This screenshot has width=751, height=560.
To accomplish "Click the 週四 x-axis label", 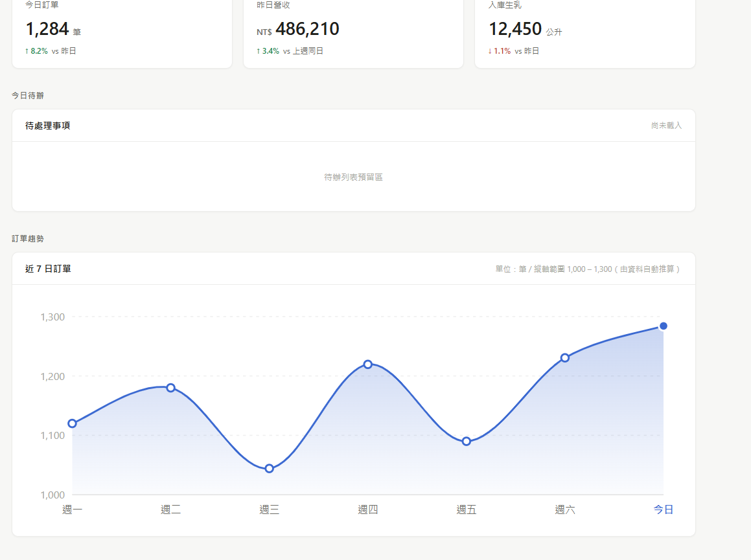I will click(368, 510).
